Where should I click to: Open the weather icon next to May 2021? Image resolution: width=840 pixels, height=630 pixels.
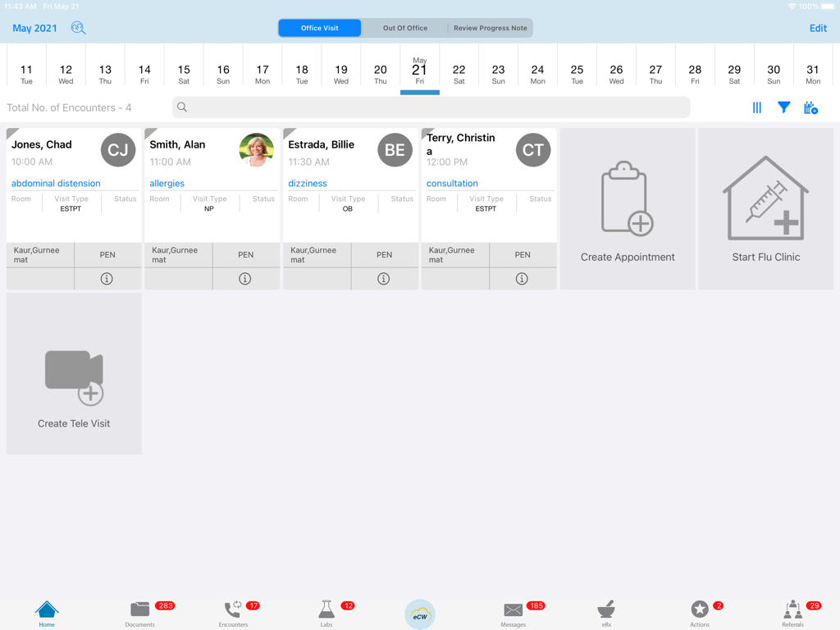pos(77,28)
